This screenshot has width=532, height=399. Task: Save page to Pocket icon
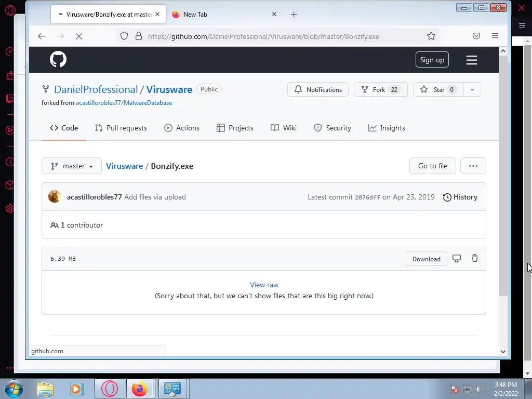click(476, 36)
